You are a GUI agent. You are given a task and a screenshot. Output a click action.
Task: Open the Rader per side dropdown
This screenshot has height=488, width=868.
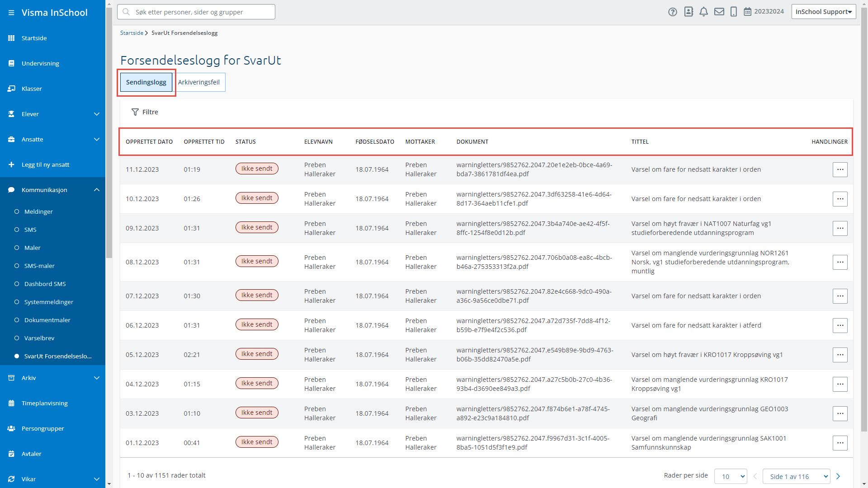tap(731, 476)
